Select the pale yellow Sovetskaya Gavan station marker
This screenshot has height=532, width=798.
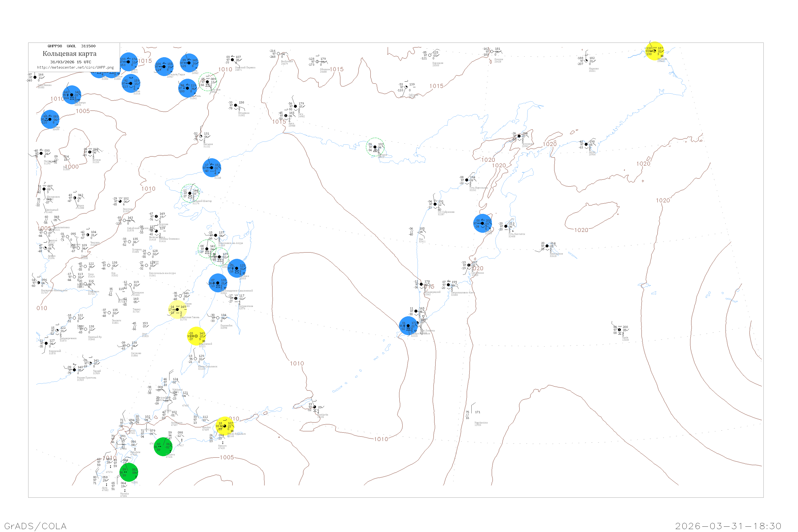point(177,309)
